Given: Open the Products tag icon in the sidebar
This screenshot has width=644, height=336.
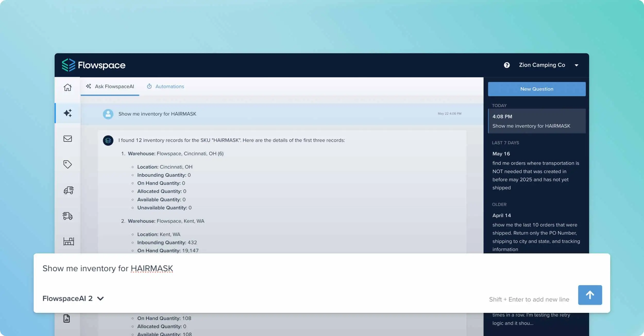Looking at the screenshot, I should 67,164.
